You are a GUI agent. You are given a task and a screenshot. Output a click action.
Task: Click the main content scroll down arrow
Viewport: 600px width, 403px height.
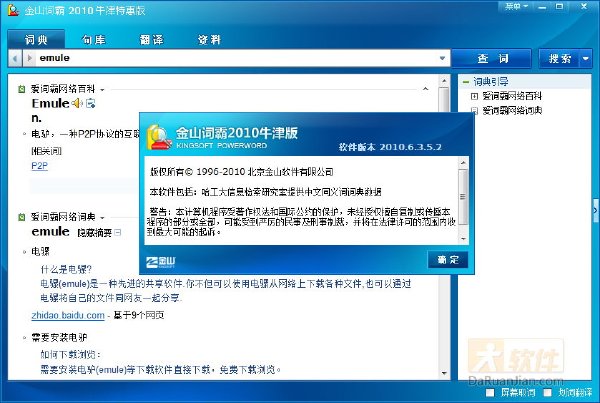click(x=444, y=373)
